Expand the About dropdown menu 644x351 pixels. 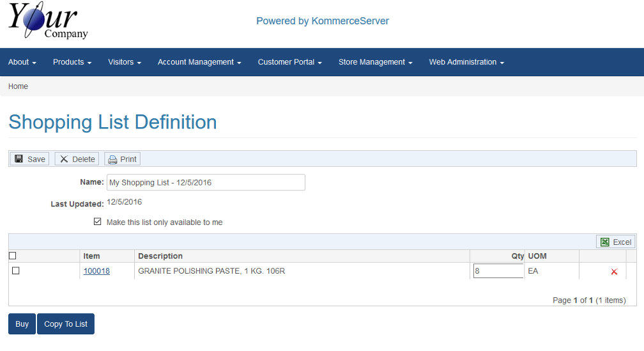22,62
